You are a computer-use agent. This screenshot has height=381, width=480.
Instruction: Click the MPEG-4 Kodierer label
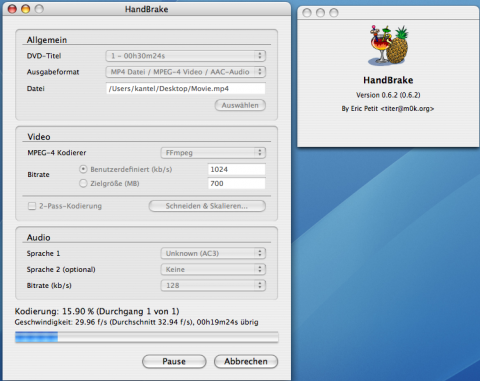pos(57,153)
